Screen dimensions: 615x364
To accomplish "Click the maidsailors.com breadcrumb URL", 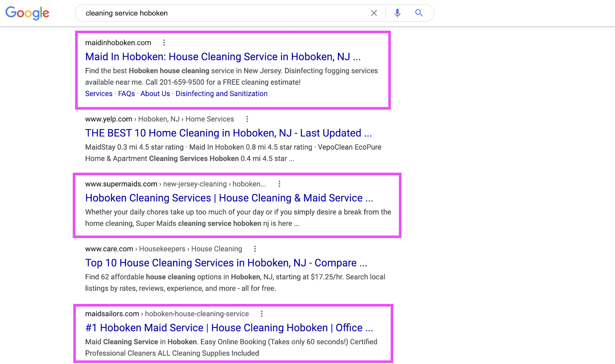I will pyautogui.click(x=167, y=314).
